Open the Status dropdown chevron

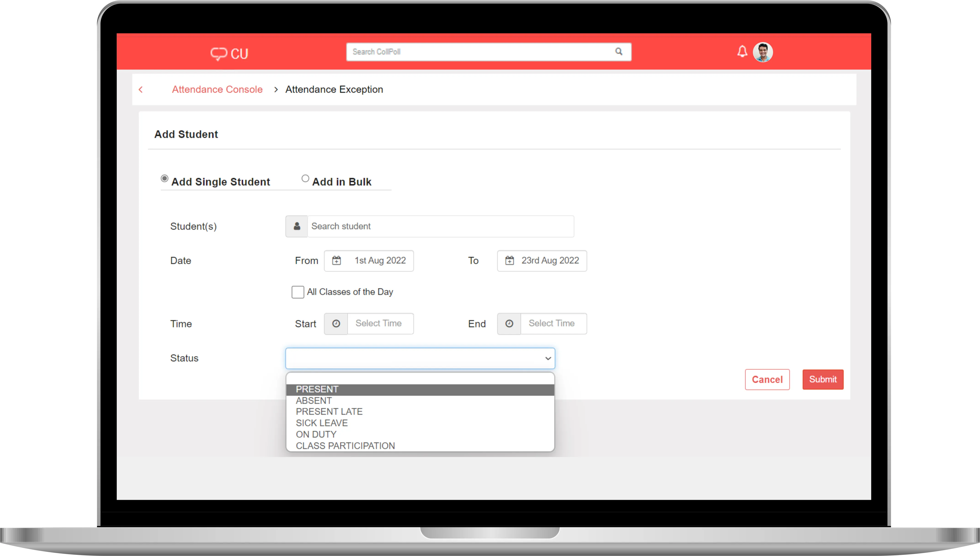click(x=548, y=359)
